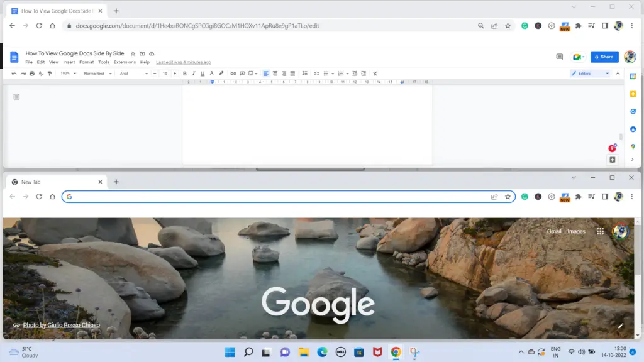
Task: Print the Google Docs document
Action: [32, 74]
